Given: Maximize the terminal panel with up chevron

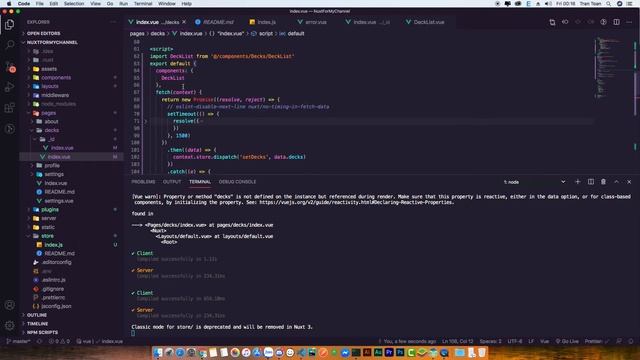Looking at the screenshot, I should (x=616, y=182).
